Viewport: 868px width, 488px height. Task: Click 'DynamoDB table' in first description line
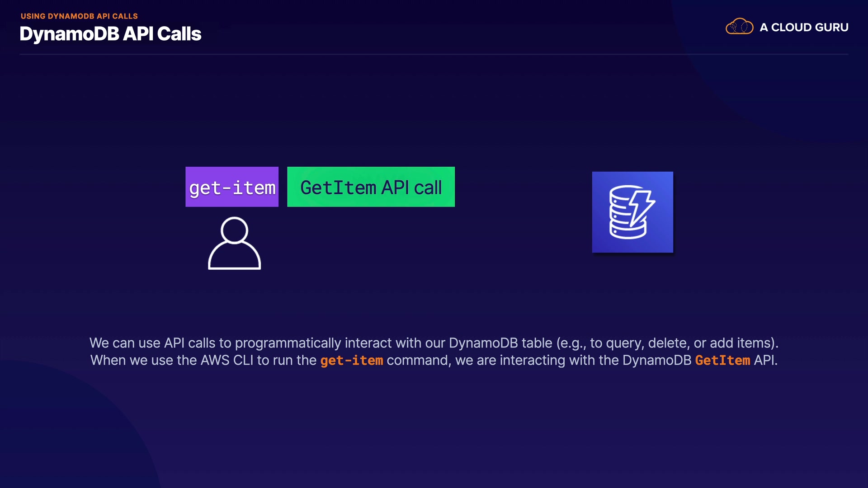pyautogui.click(x=500, y=343)
